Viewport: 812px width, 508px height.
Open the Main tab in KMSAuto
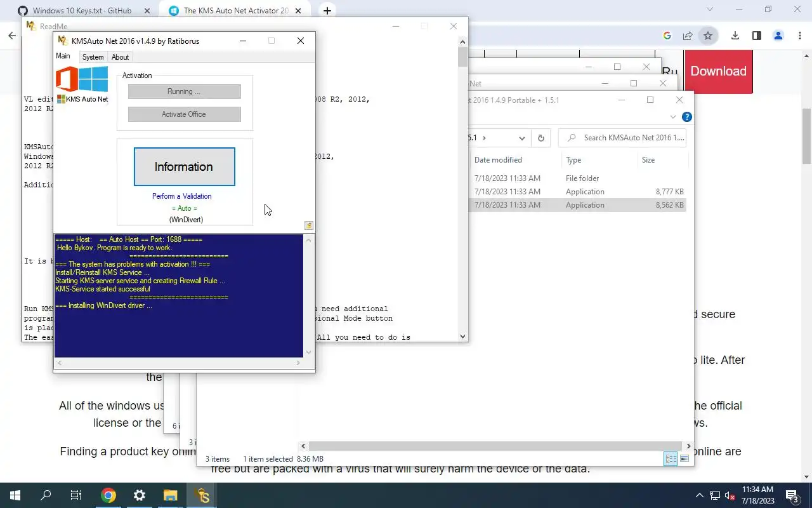tap(63, 56)
